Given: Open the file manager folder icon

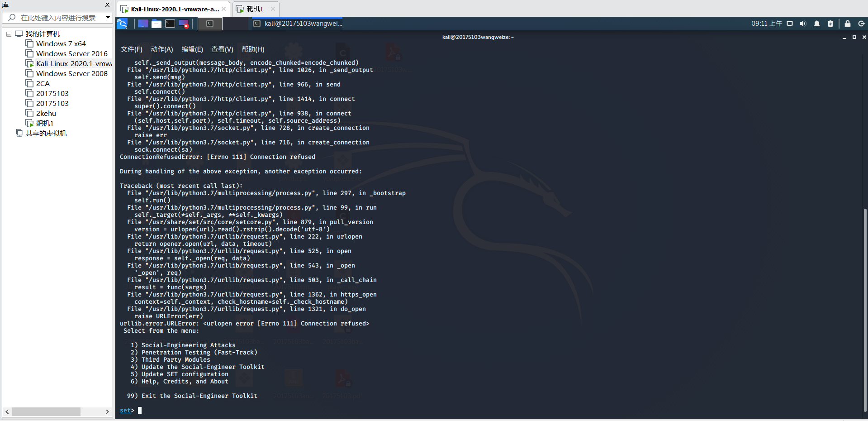Looking at the screenshot, I should point(157,24).
